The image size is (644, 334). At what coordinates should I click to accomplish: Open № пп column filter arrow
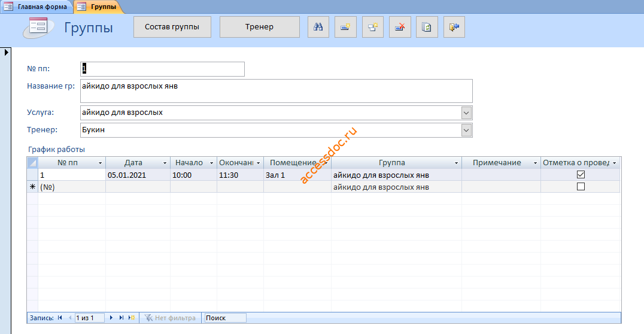100,163
